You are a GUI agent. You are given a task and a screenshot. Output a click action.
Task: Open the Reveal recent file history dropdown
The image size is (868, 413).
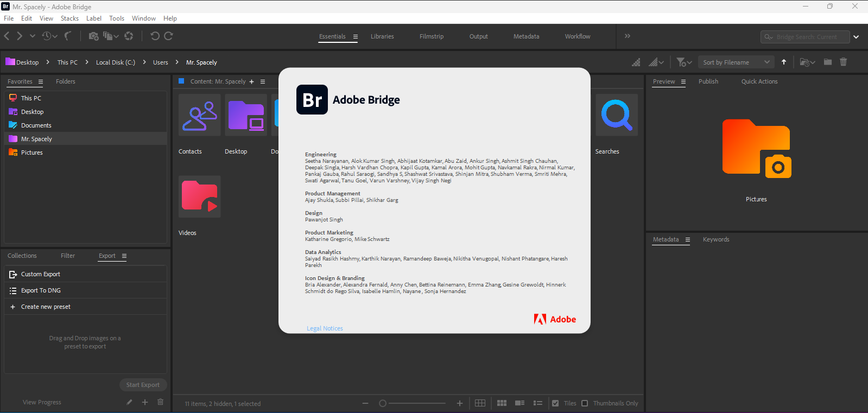coord(49,36)
